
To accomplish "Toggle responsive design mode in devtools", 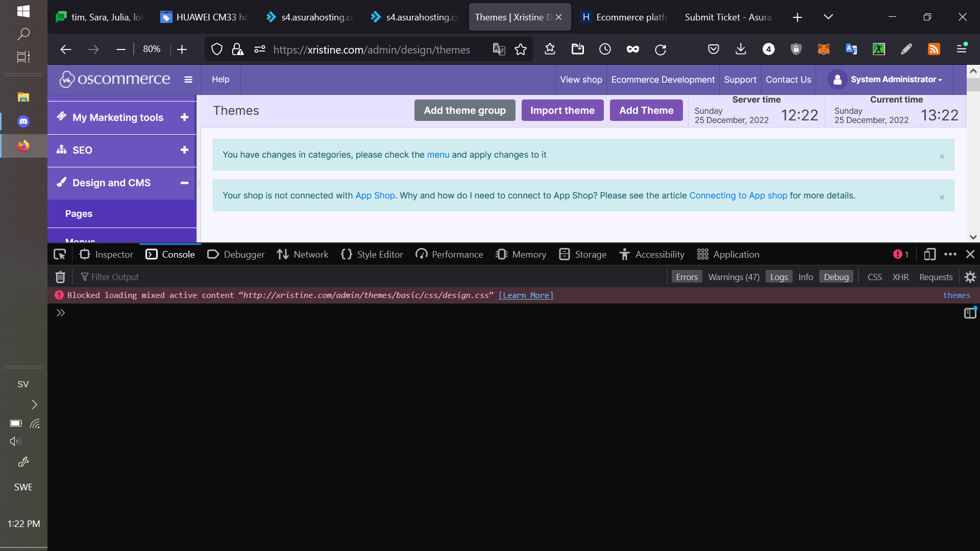I will tap(930, 254).
